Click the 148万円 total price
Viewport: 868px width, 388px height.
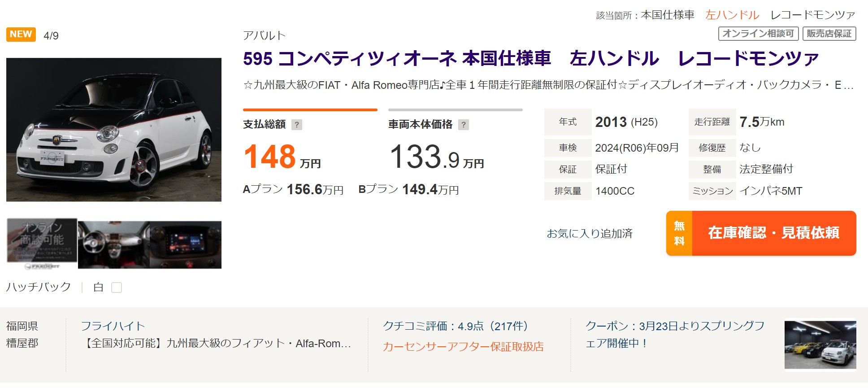click(282, 157)
